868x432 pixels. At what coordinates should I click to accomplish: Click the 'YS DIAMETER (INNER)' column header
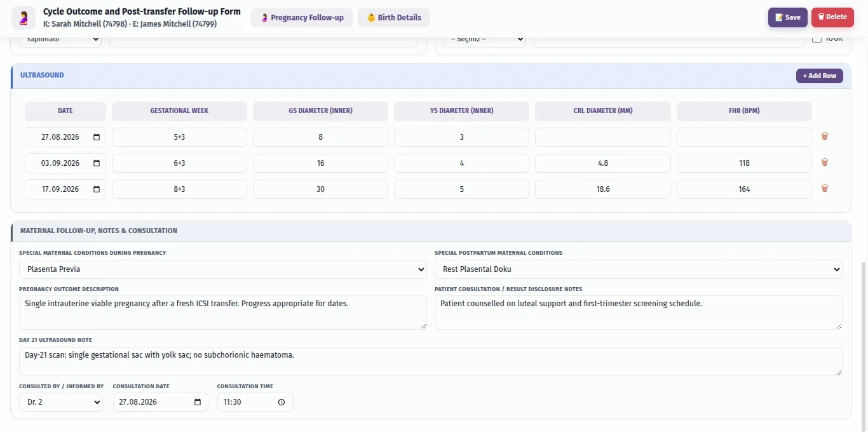pyautogui.click(x=461, y=111)
